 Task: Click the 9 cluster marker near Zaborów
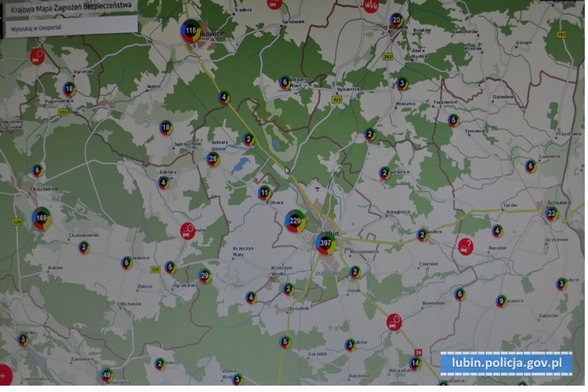click(501, 301)
